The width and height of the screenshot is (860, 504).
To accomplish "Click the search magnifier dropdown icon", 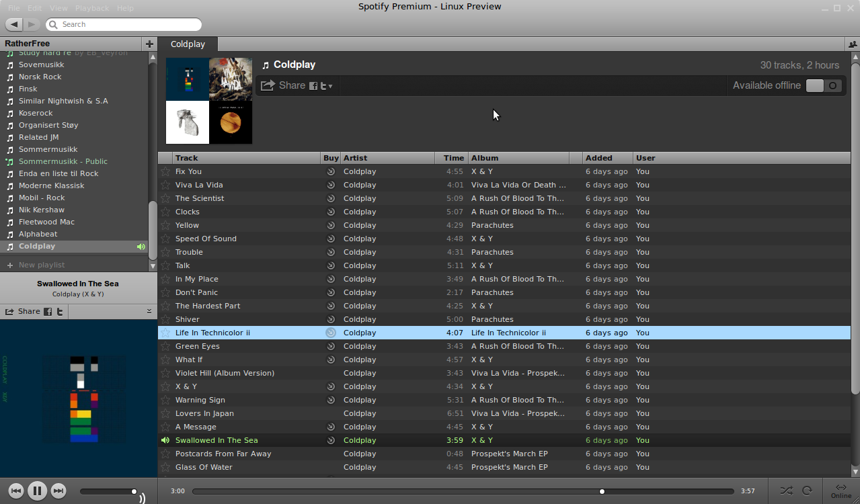I will [52, 24].
